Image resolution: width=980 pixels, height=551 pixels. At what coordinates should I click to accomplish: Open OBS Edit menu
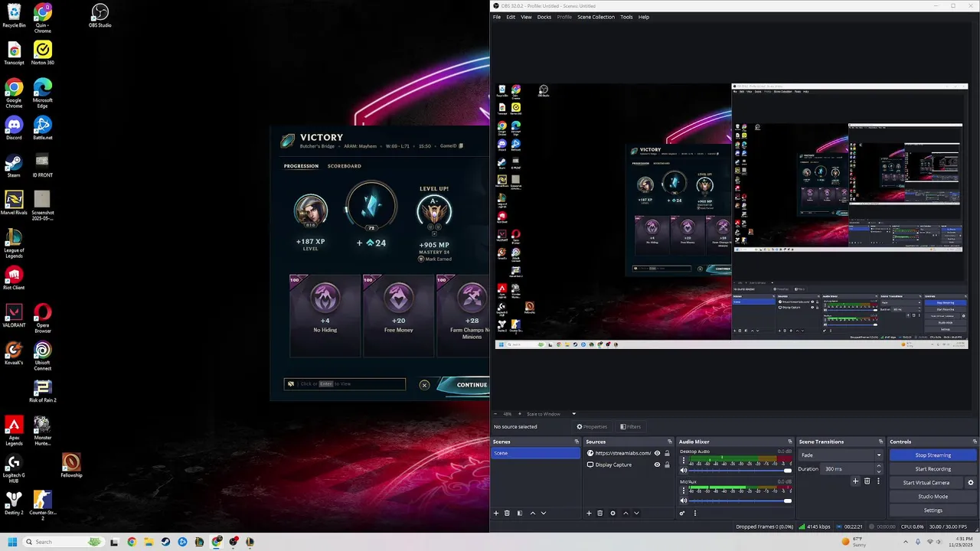pos(511,17)
